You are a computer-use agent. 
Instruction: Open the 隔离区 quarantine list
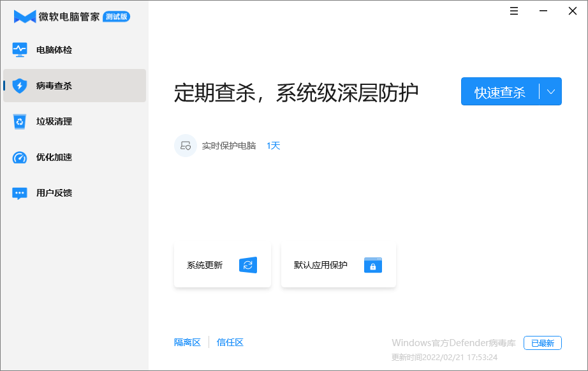point(187,342)
